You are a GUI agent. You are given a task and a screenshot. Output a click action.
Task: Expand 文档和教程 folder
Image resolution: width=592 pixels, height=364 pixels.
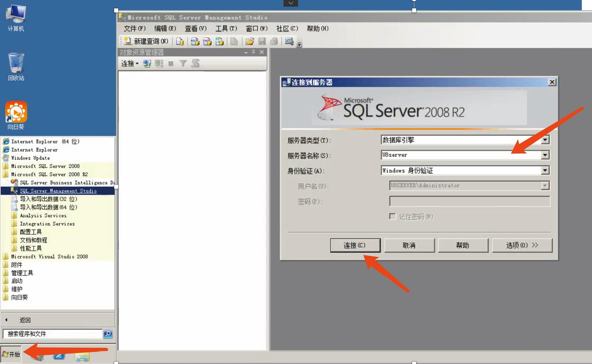click(33, 240)
